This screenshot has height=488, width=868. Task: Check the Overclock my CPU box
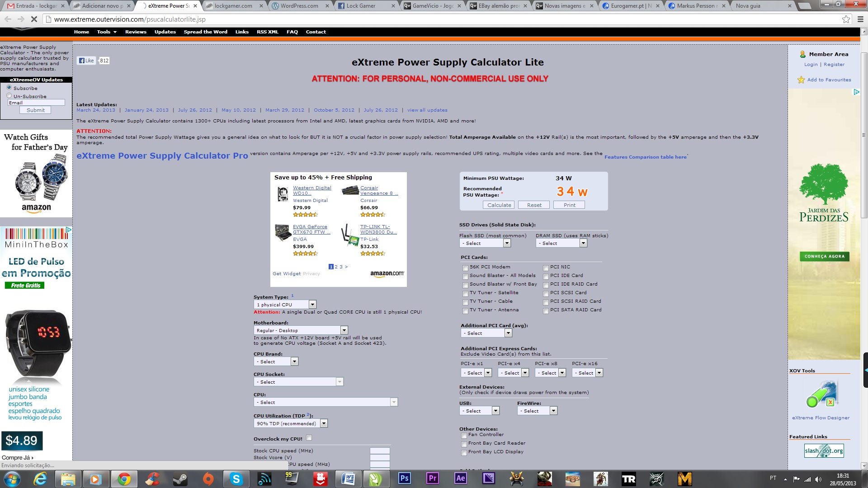point(309,438)
